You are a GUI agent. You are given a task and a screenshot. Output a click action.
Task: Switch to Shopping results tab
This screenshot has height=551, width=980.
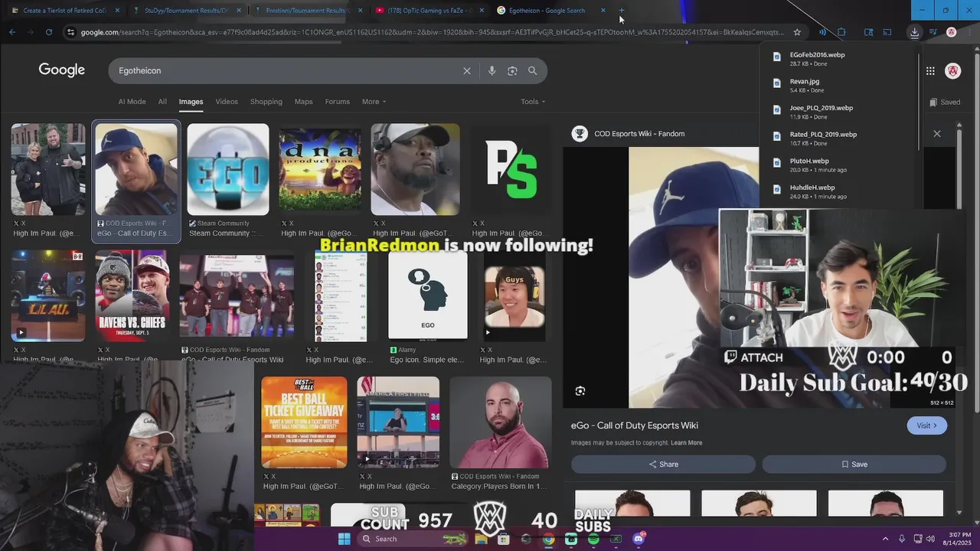click(266, 102)
